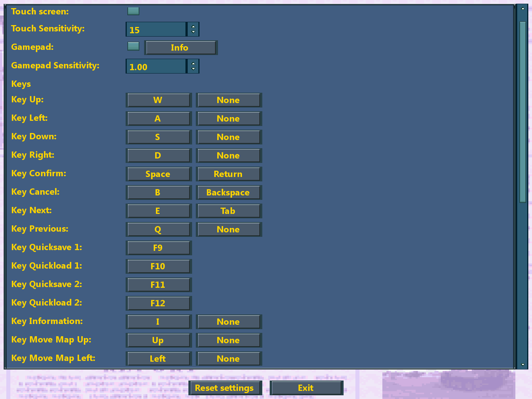Set Key Information secondary None binding
532x399 pixels.
click(229, 322)
